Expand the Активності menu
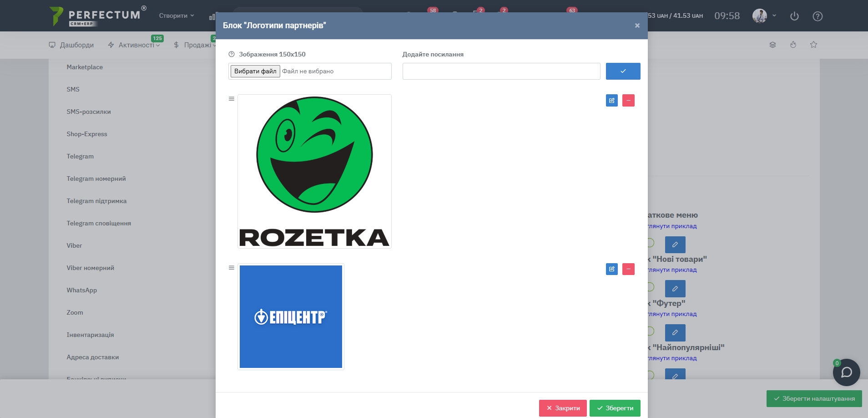The width and height of the screenshot is (868, 418). tap(134, 45)
